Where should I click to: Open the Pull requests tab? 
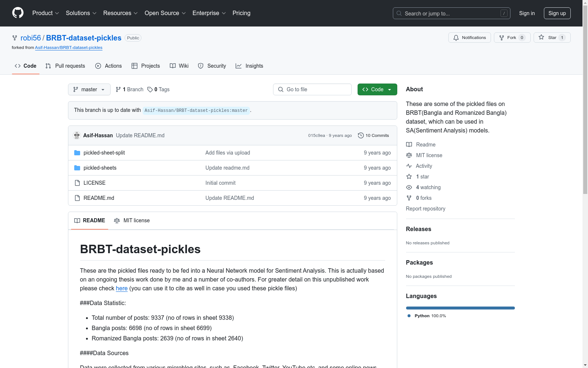coord(65,66)
